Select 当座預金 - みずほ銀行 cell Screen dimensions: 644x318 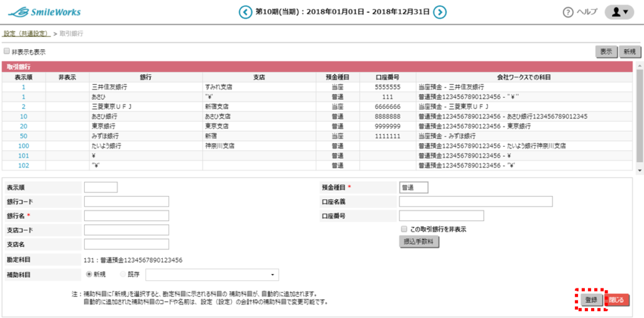coord(524,136)
